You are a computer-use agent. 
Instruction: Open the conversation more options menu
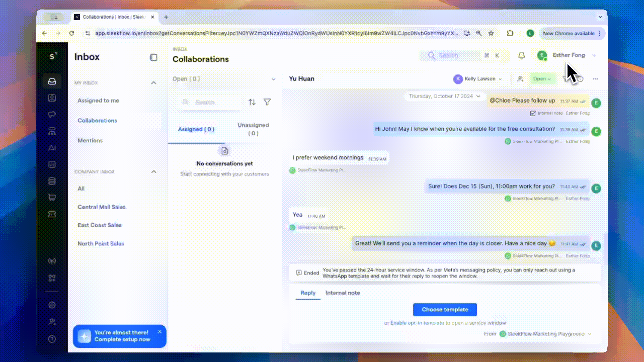tap(596, 79)
